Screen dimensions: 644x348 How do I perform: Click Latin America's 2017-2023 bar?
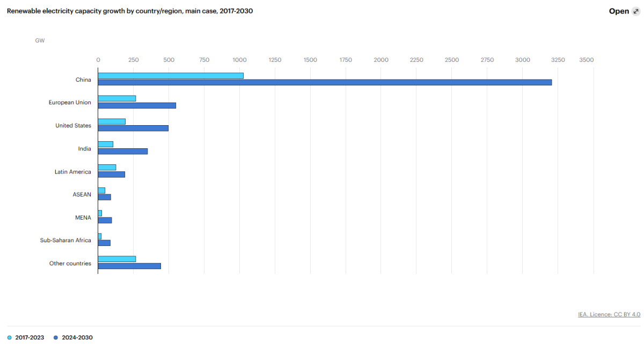coord(107,168)
